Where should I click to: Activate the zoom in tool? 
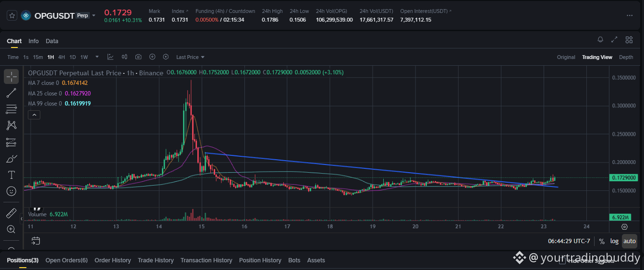[12, 229]
